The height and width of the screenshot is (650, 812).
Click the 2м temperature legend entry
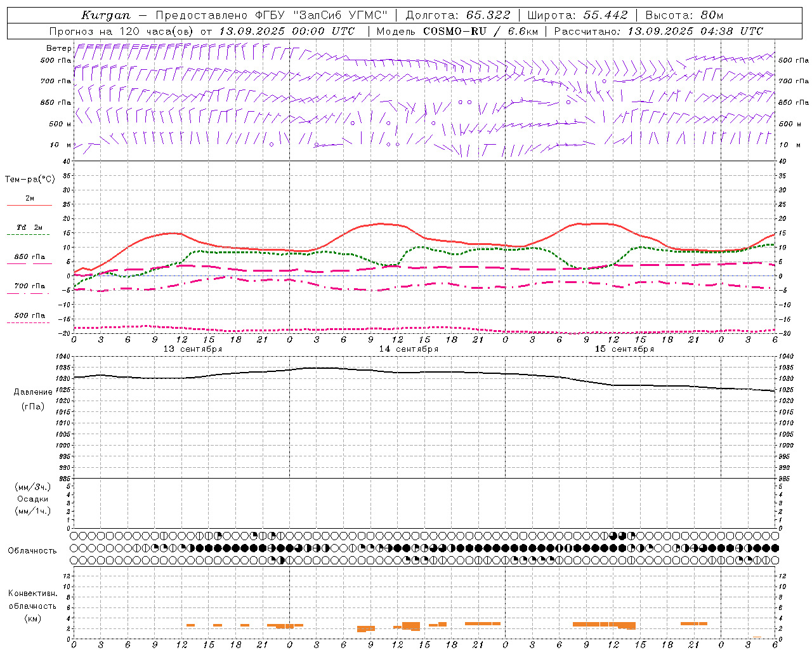point(30,199)
